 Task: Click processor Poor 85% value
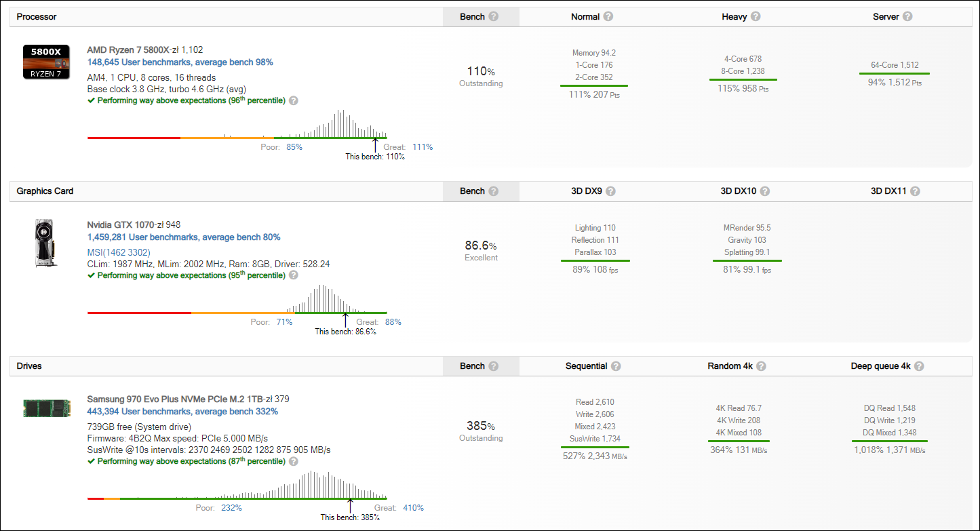coord(294,147)
